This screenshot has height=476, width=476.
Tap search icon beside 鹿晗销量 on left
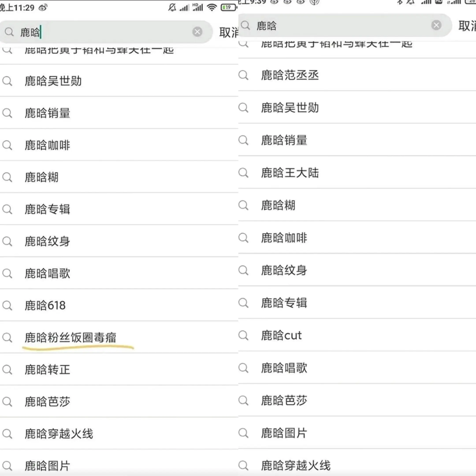(7, 113)
